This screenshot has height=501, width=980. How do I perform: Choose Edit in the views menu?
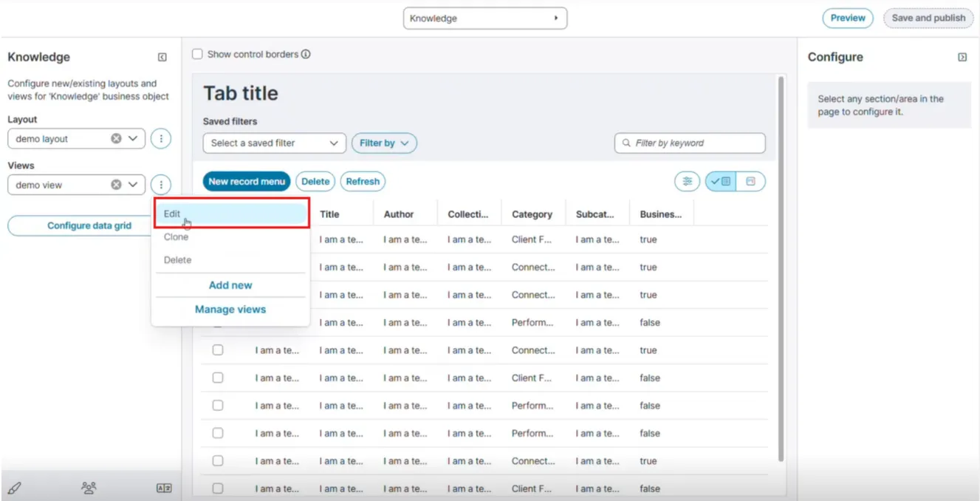click(231, 214)
